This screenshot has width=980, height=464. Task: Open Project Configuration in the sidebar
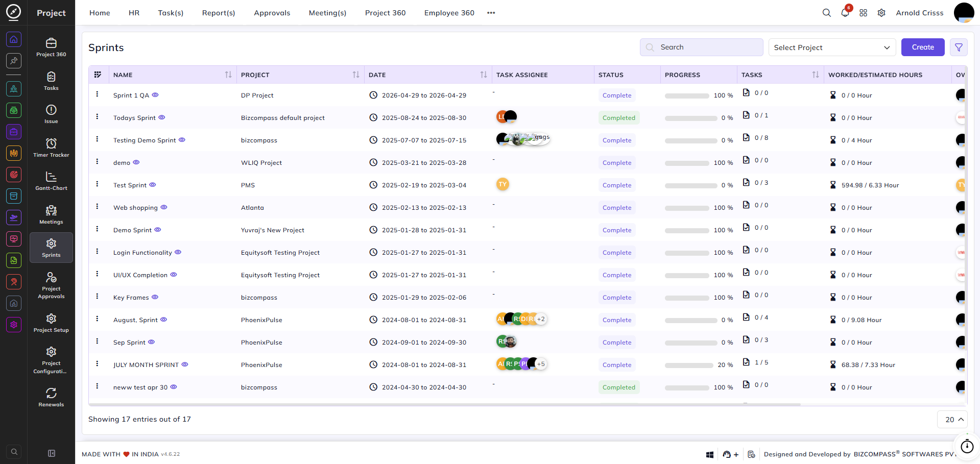[51, 359]
